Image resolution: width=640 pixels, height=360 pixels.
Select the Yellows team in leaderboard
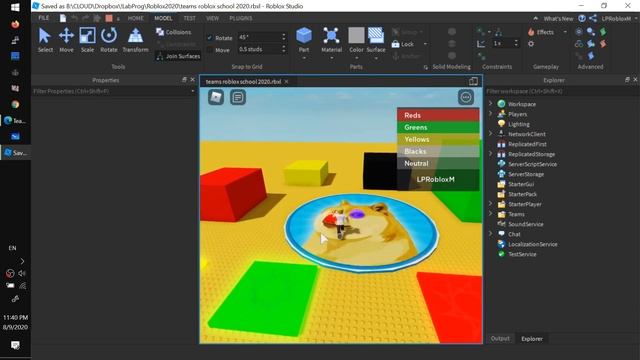click(438, 139)
